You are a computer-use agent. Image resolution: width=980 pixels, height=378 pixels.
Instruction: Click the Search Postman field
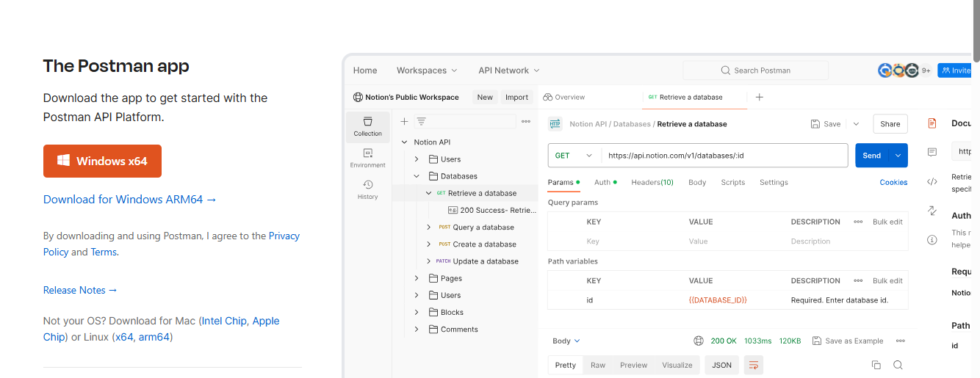(x=755, y=70)
